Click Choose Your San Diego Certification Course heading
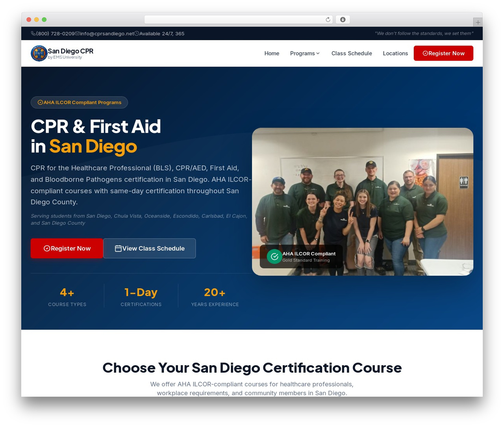Viewport: 504px width, 427px height. click(252, 368)
